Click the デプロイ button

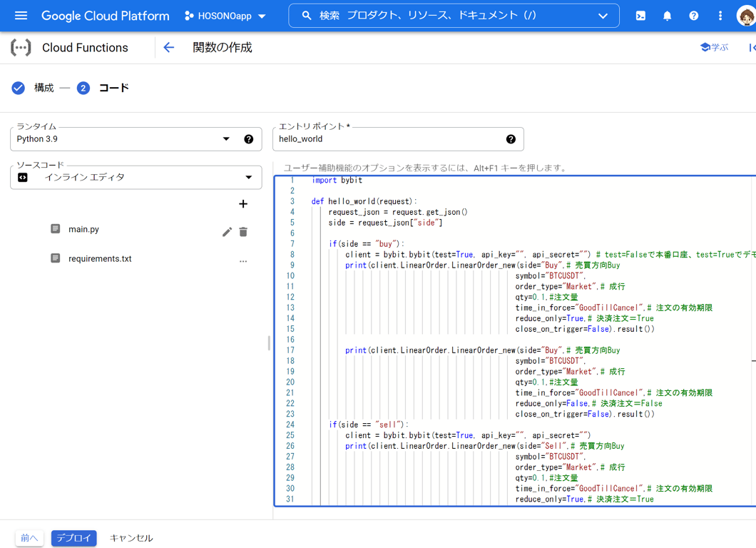pos(73,538)
